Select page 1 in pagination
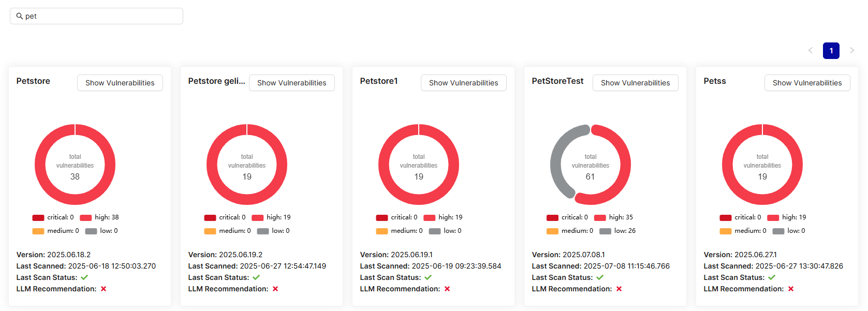Viewport: 868px width, 311px height. pos(831,50)
